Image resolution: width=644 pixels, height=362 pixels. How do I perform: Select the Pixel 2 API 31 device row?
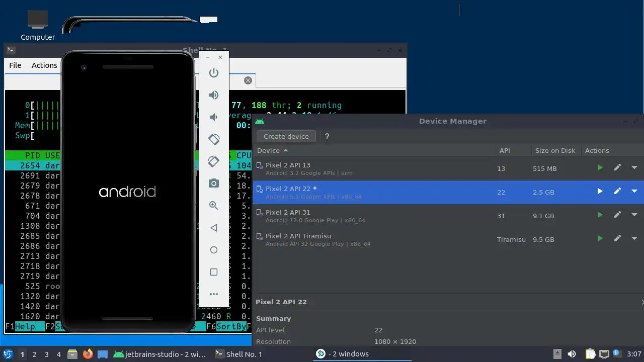click(x=448, y=216)
